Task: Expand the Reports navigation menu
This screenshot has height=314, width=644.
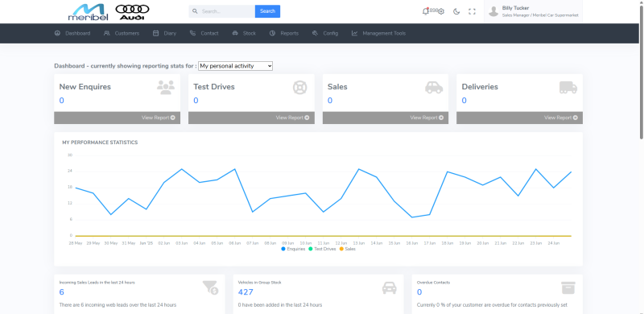Action: click(x=284, y=33)
